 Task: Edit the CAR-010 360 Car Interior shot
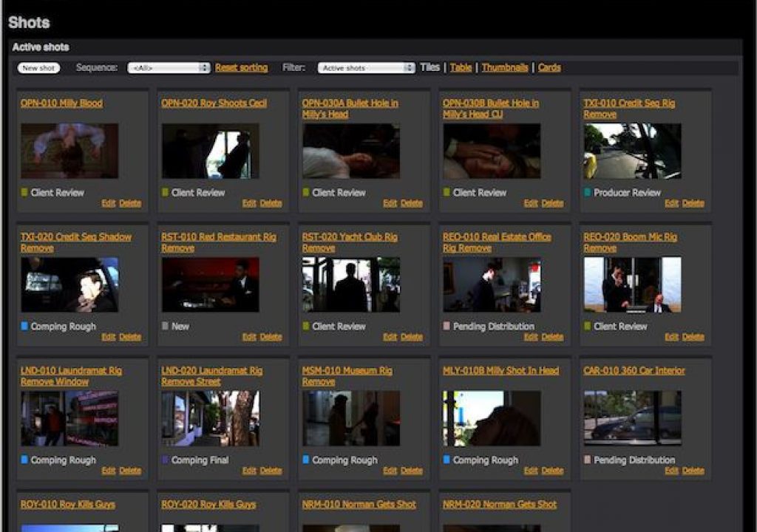coord(671,471)
